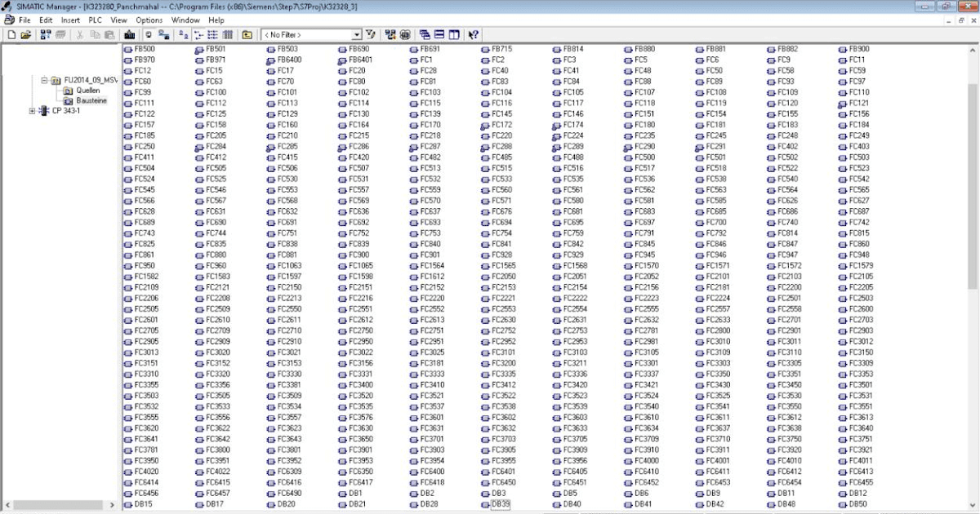The width and height of the screenshot is (980, 514).
Task: Cut the selected block
Action: click(80, 34)
